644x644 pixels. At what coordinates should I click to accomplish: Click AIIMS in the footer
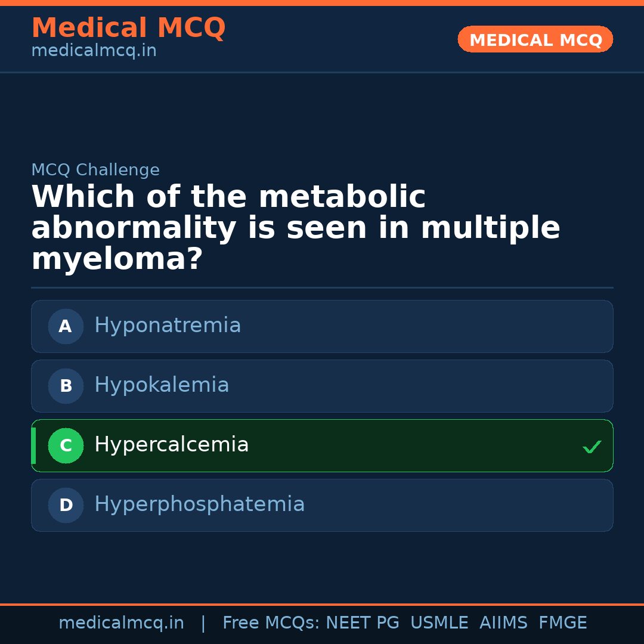[503, 623]
